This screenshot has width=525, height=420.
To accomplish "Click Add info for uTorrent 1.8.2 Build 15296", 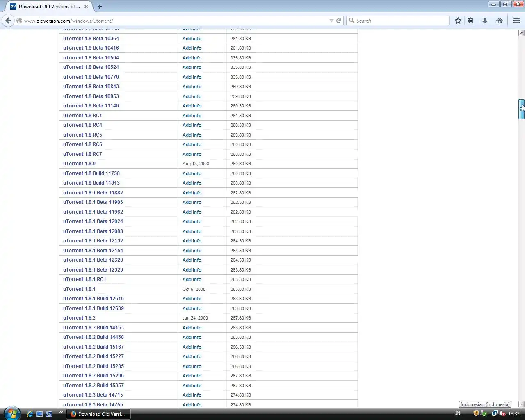I will pyautogui.click(x=192, y=376).
